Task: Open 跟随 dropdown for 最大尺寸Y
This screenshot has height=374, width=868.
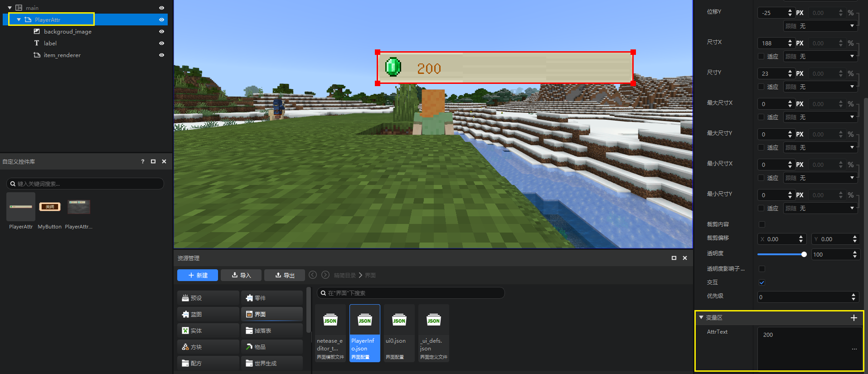Action: (x=820, y=147)
